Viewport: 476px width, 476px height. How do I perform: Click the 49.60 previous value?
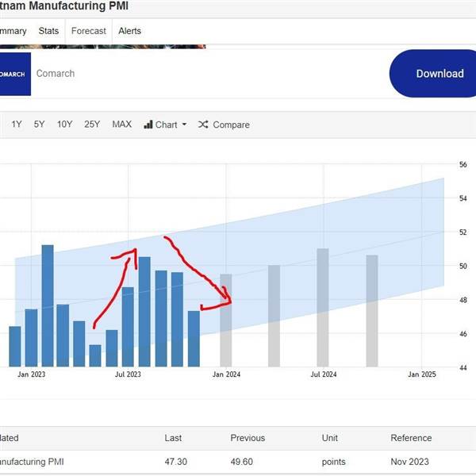(x=242, y=462)
